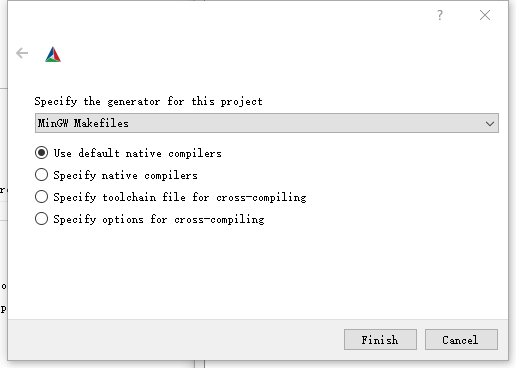Go back using the left arrow icon
Viewport: 516px width, 368px height.
click(x=22, y=53)
